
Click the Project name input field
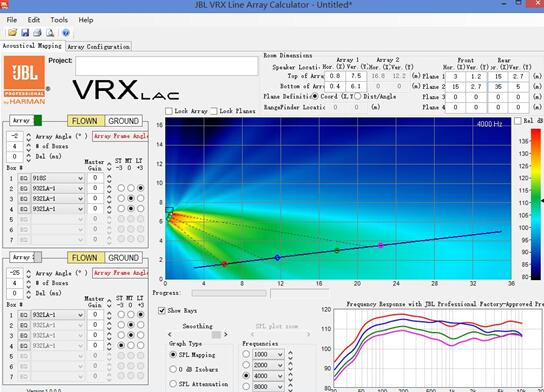tap(167, 66)
